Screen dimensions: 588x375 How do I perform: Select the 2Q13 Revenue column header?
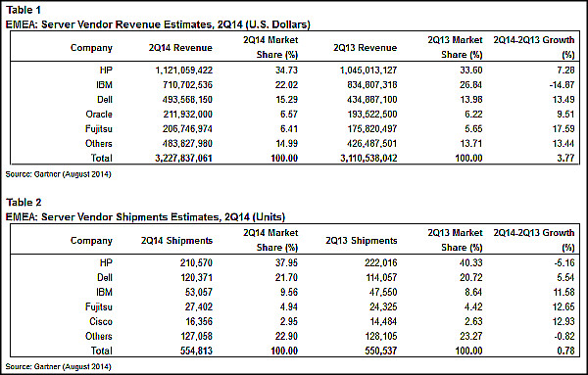click(366, 48)
